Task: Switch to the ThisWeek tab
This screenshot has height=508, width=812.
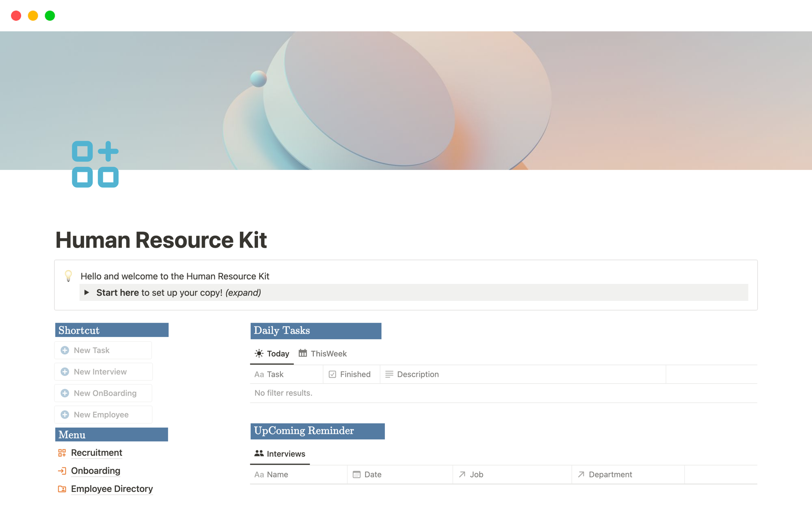Action: pos(329,353)
